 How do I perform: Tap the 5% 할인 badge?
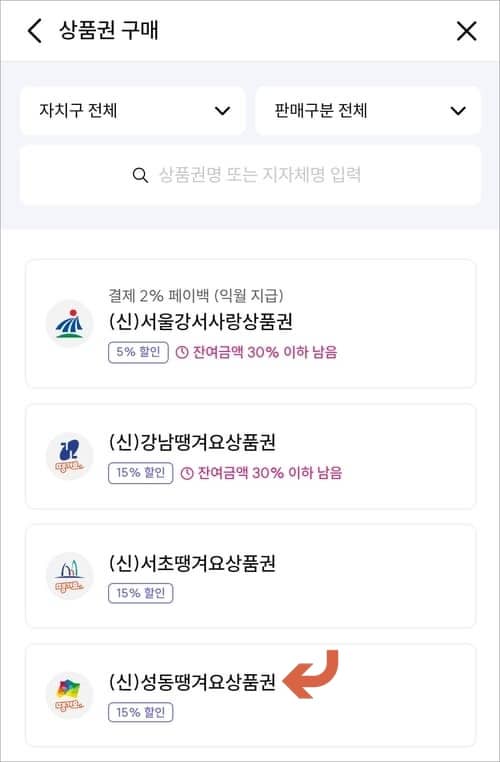[x=138, y=352]
